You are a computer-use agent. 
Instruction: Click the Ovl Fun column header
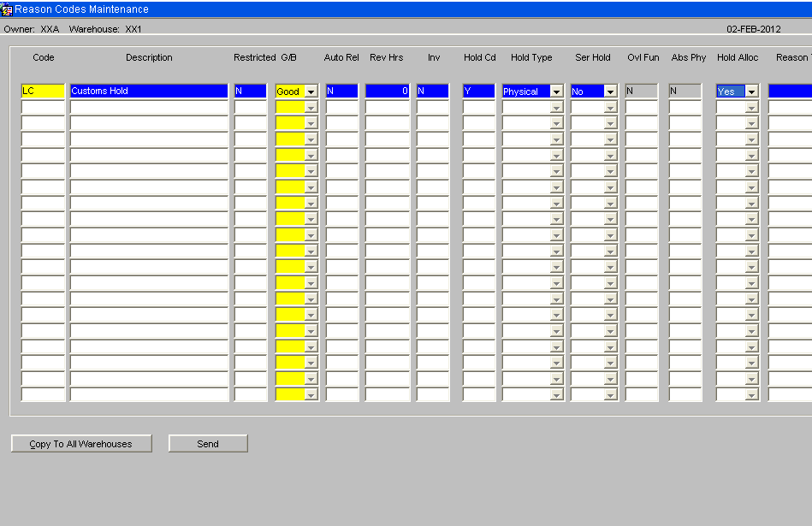643,57
